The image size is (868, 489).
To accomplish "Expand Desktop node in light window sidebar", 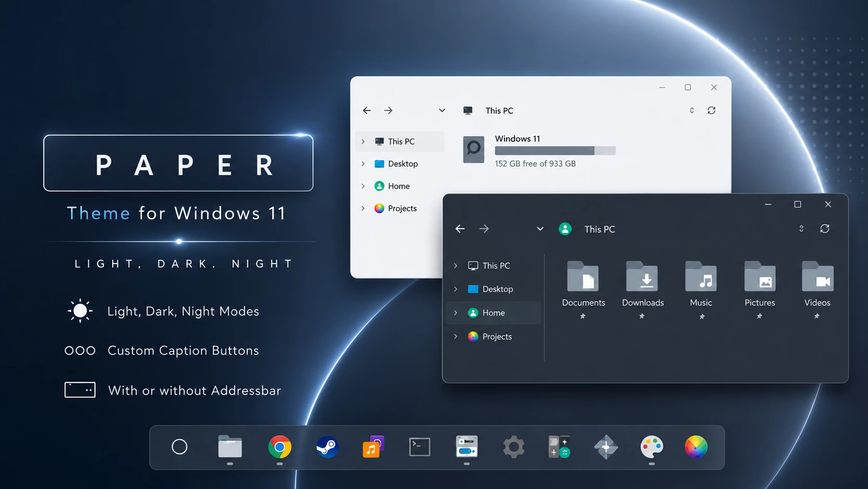I will coord(363,164).
